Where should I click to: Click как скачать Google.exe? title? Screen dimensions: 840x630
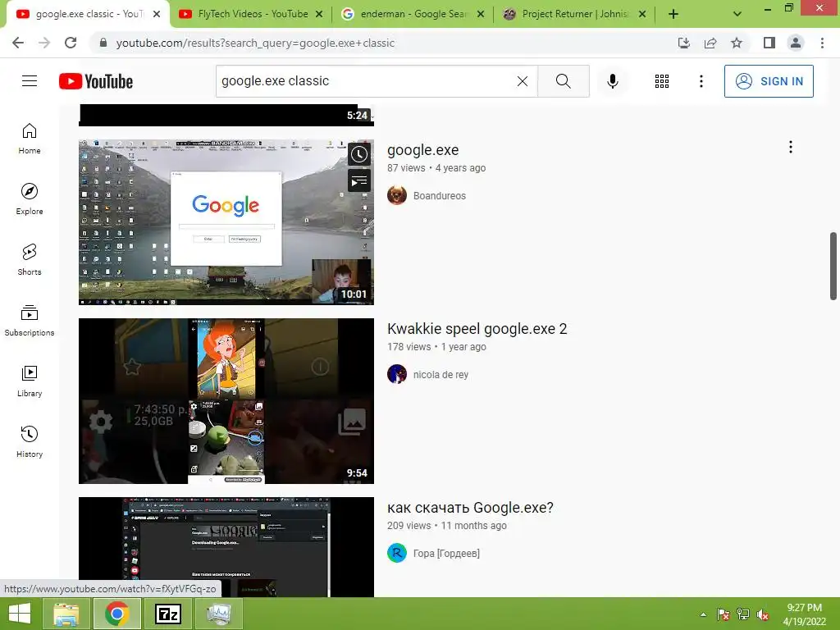point(470,507)
